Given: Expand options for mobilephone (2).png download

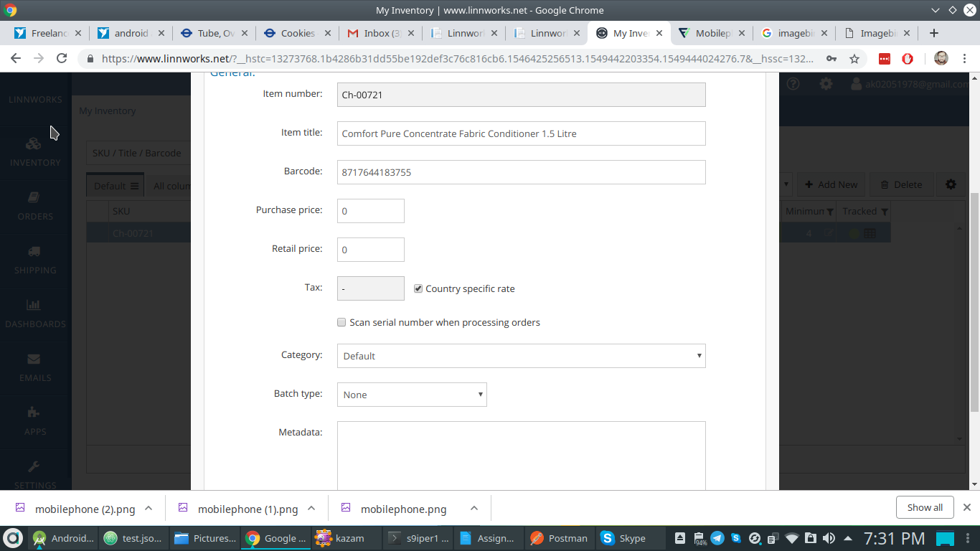Looking at the screenshot, I should click(x=149, y=508).
